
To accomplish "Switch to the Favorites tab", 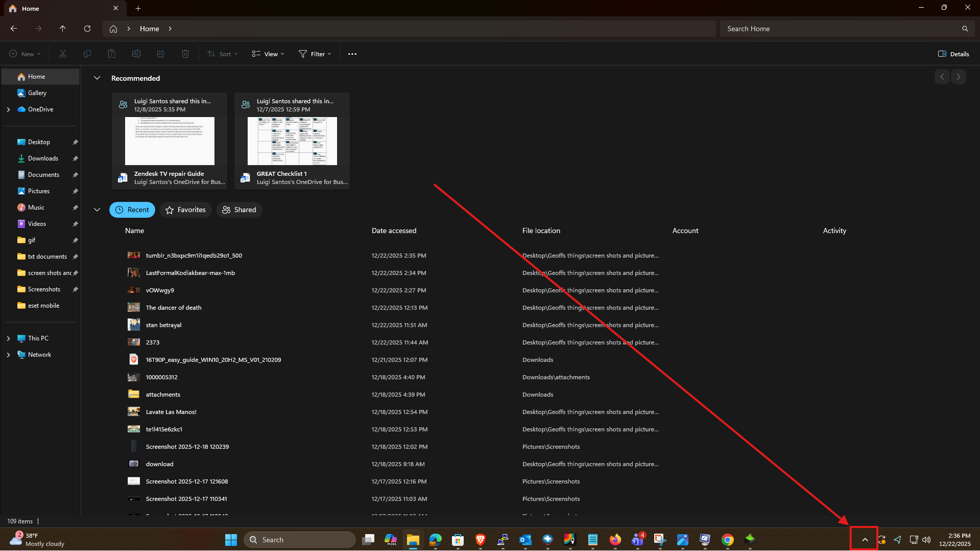I will click(x=185, y=210).
